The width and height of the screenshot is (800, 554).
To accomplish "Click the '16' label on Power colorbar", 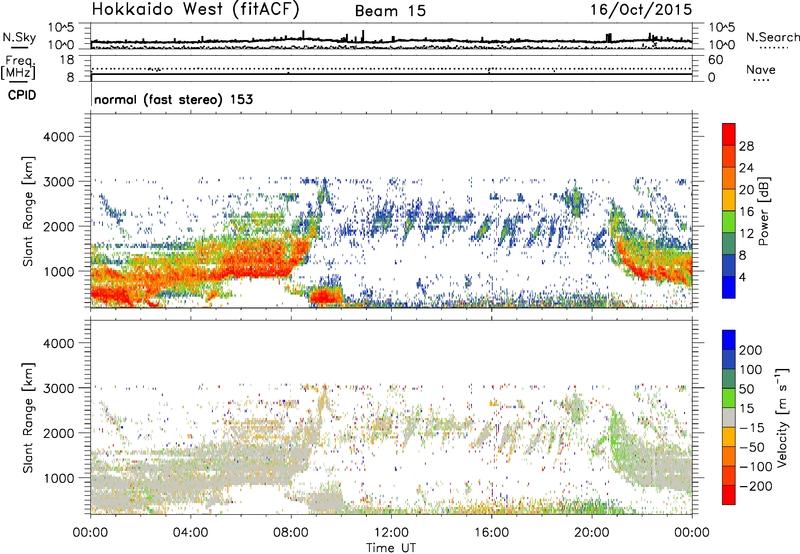I will 746,212.
